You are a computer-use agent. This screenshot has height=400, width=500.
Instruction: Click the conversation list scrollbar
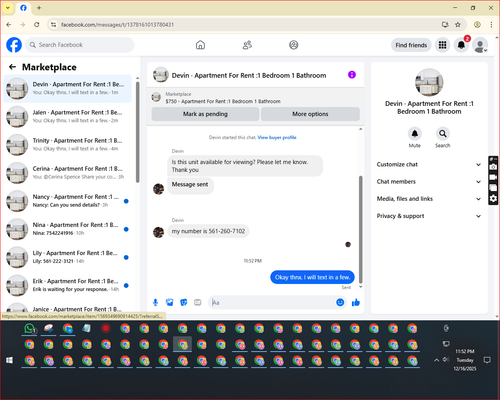(138, 132)
